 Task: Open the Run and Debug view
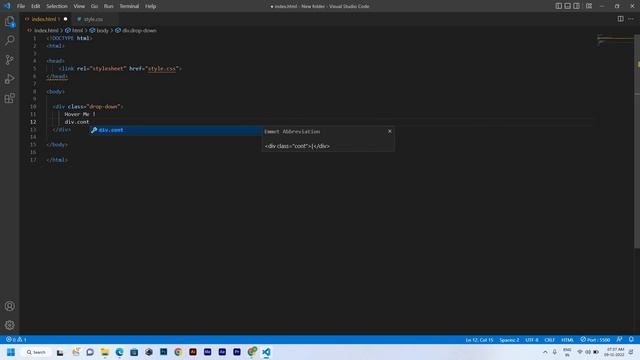(10, 79)
